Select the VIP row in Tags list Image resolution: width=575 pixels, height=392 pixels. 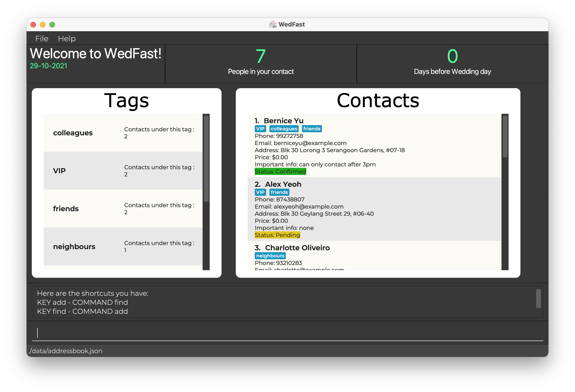point(123,171)
